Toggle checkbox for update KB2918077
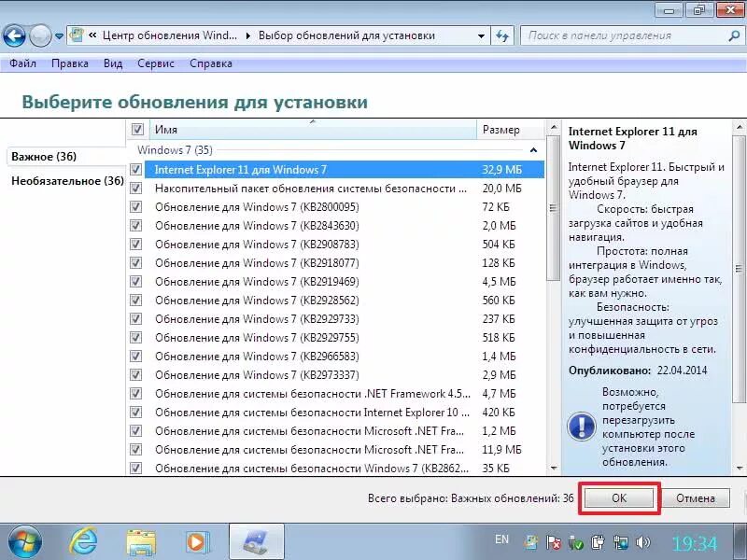Screen dimensions: 747x560 point(136,263)
